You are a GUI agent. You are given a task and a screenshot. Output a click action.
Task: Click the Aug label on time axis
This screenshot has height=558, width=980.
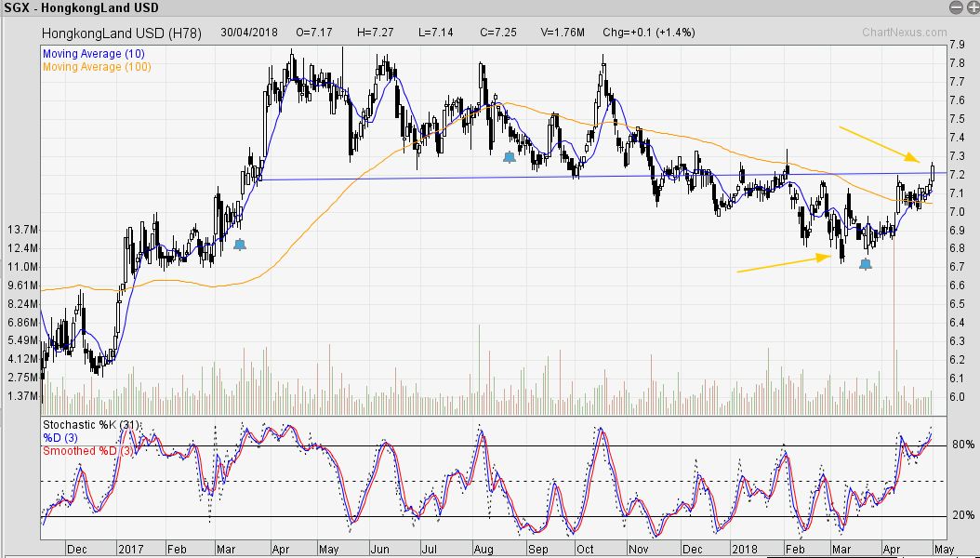(483, 550)
